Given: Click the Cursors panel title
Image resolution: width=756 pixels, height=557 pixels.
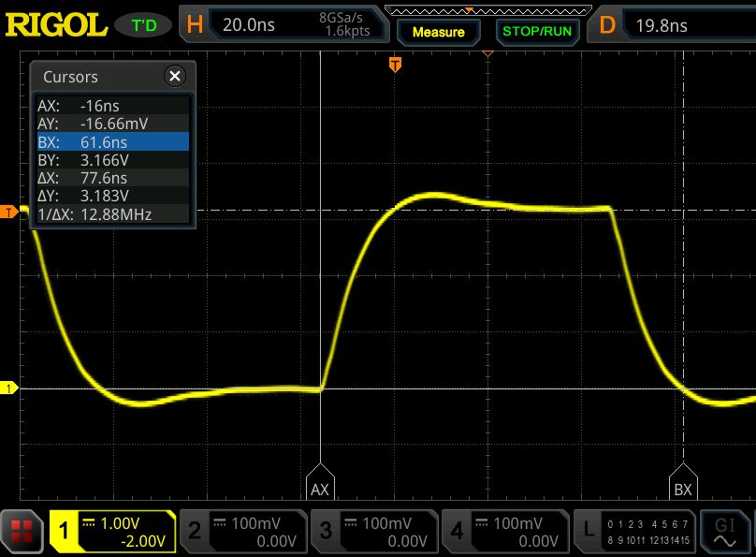Looking at the screenshot, I should click(70, 77).
